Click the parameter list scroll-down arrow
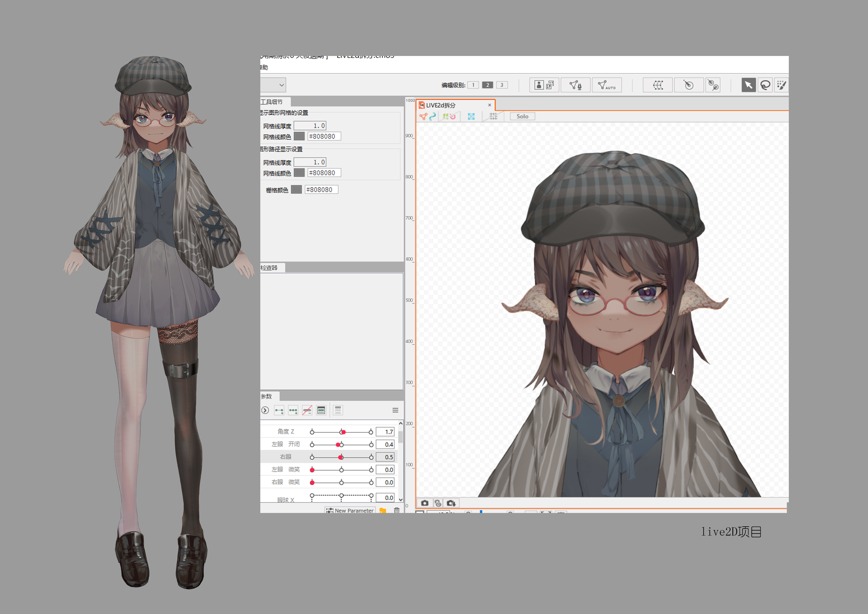The image size is (868, 614). (401, 500)
